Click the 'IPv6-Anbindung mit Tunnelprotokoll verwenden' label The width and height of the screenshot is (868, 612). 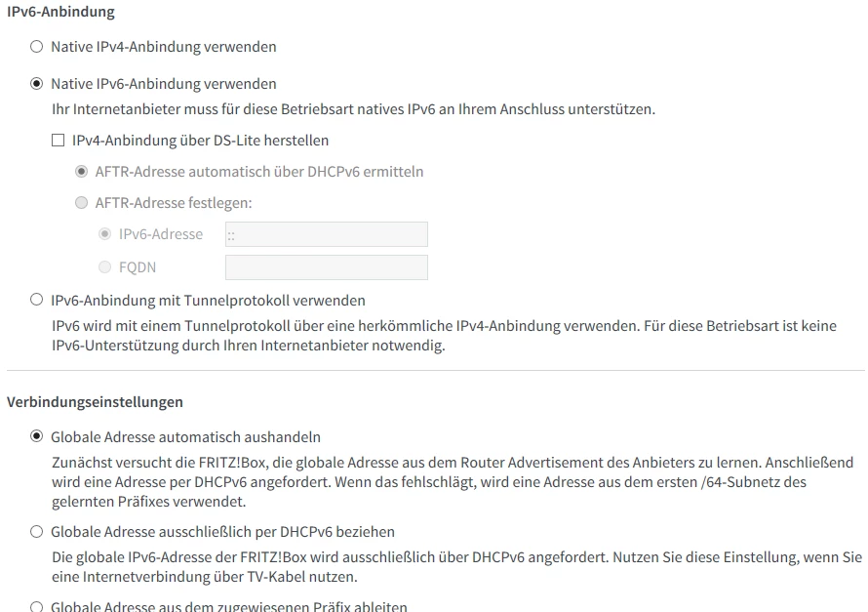pyautogui.click(x=208, y=301)
